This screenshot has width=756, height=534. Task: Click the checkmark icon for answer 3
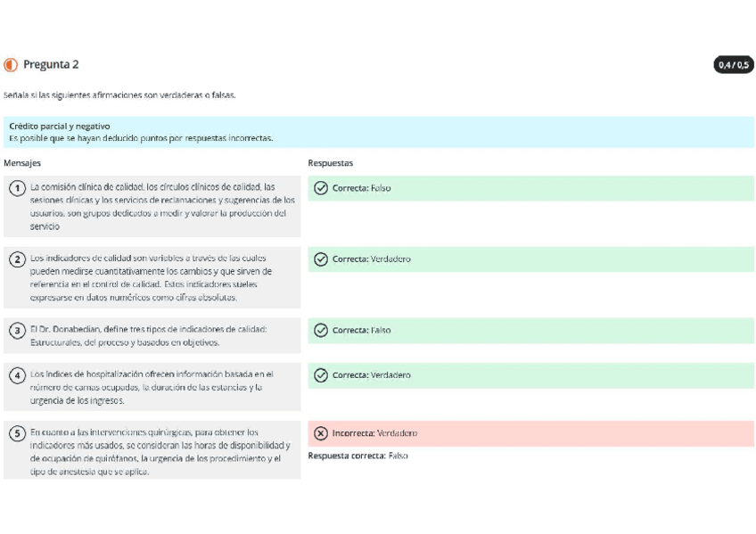321,331
